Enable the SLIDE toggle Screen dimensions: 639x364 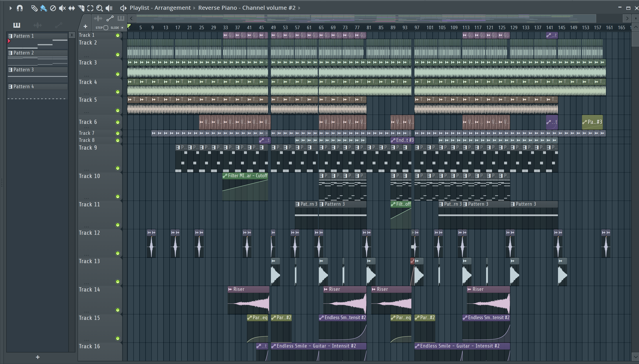122,27
